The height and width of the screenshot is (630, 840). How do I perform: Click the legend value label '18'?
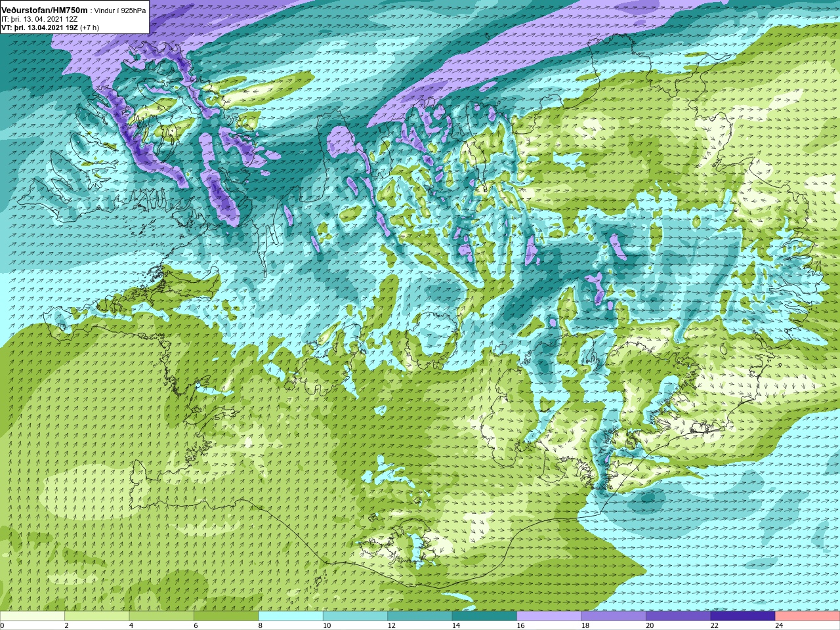(x=585, y=625)
